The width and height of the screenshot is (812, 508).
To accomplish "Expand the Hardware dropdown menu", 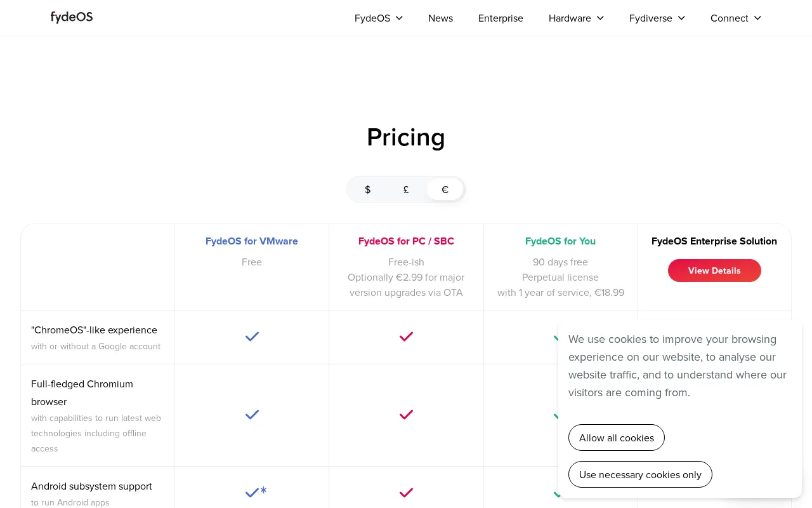I will (x=576, y=18).
